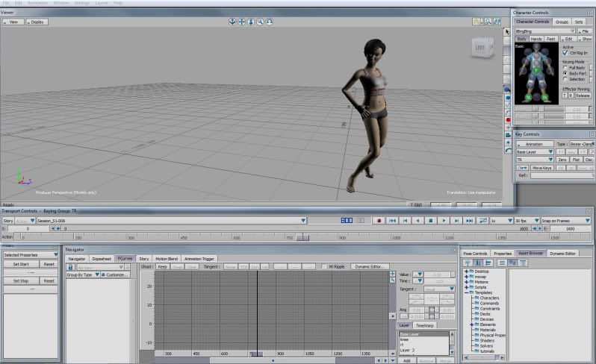596x364 pixels.
Task: Click the Orbit camera icon in Viewer
Action: point(232,22)
